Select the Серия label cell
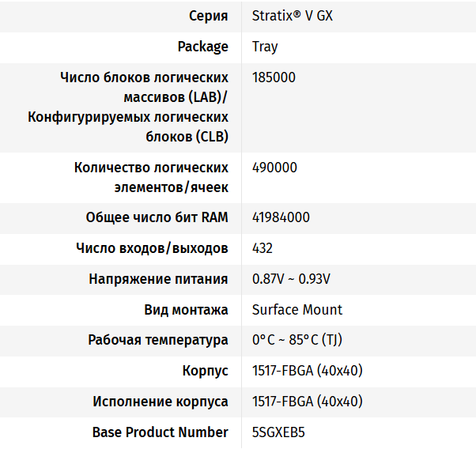476x449 pixels. point(209,16)
